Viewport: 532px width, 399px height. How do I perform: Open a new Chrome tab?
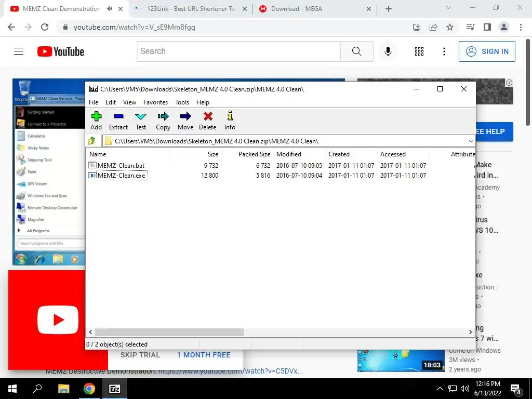pos(389,9)
